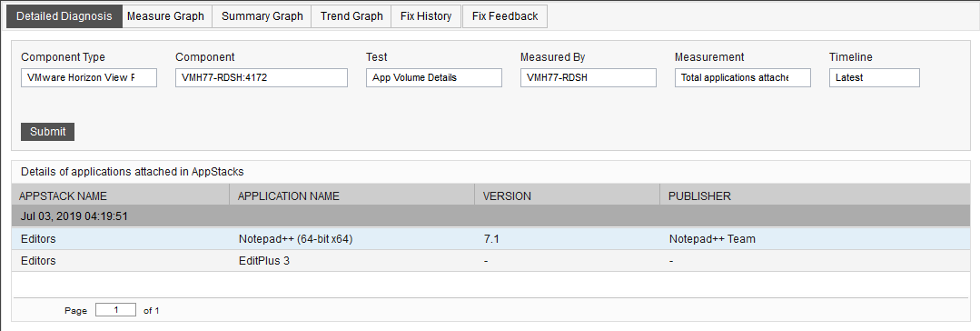Click the Timeline label

click(x=851, y=57)
